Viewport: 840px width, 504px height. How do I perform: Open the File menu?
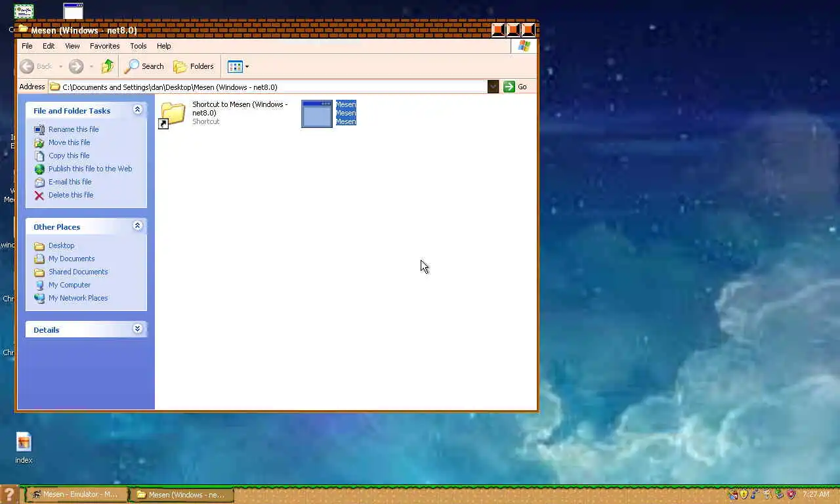point(27,46)
